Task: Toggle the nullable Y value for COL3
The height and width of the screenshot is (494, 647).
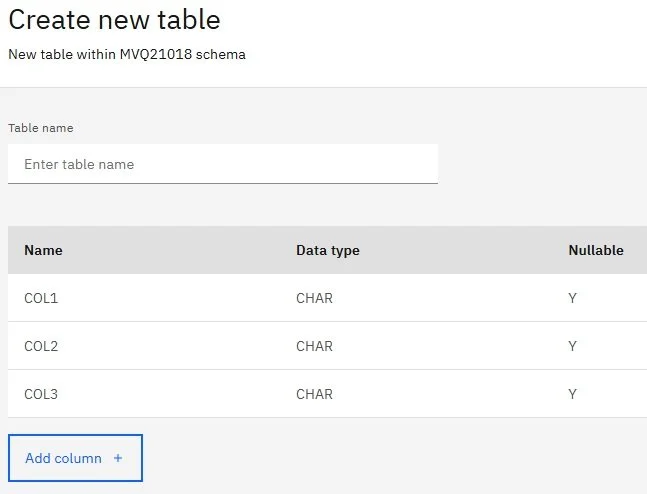Action: point(573,394)
